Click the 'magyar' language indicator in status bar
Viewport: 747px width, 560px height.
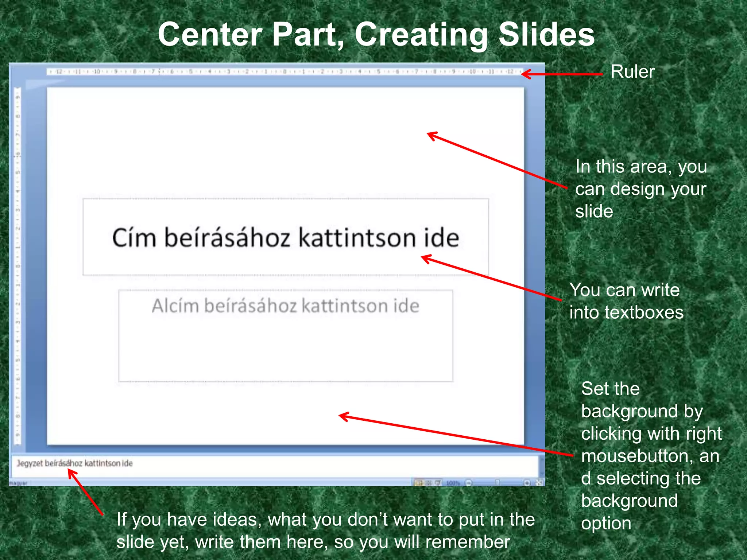(18, 483)
